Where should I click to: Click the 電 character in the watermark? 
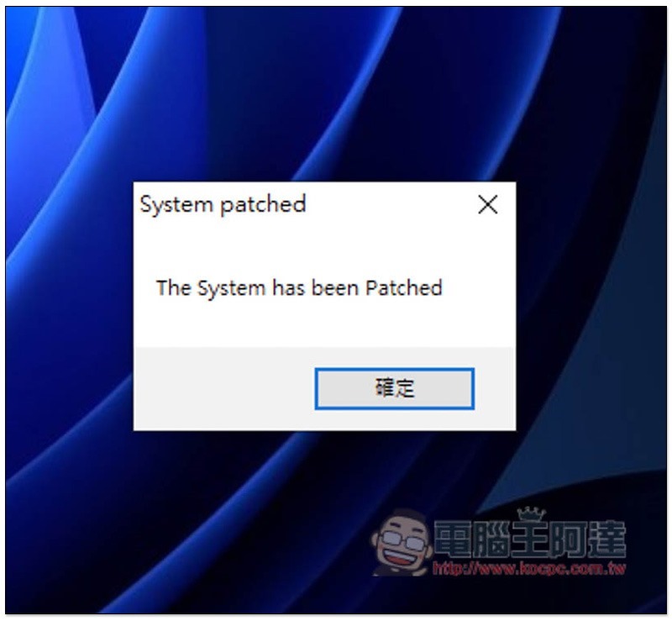tap(454, 539)
